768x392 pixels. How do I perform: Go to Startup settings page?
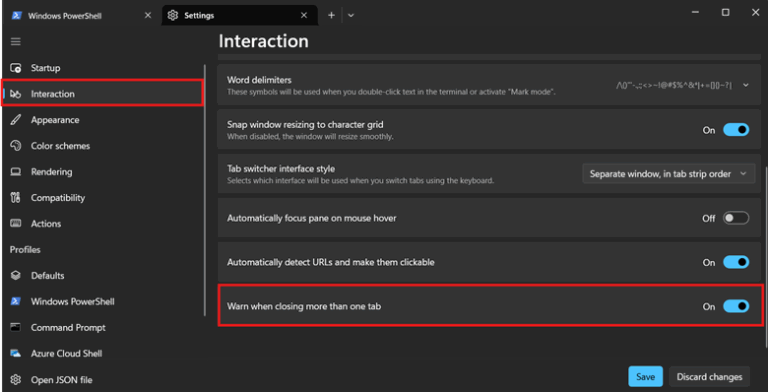[x=103, y=68]
